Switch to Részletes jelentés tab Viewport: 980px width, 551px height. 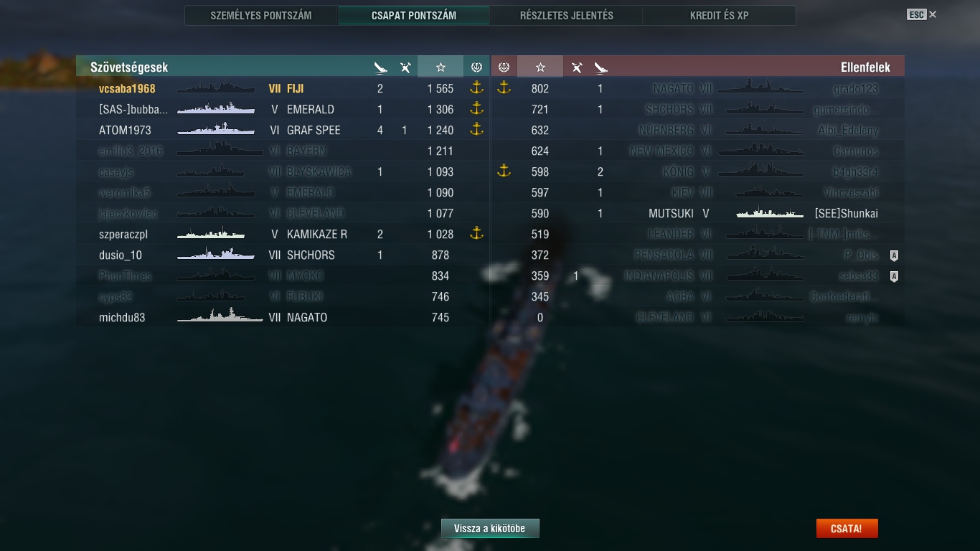click(x=567, y=15)
